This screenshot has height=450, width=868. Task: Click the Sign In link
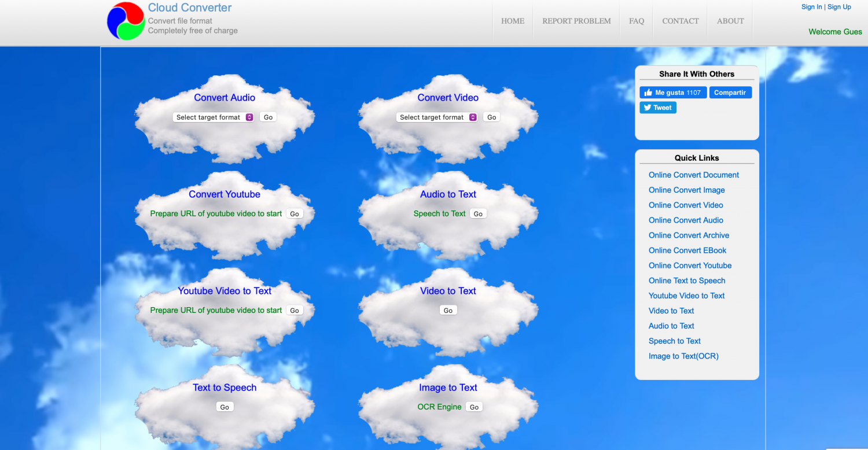(811, 7)
